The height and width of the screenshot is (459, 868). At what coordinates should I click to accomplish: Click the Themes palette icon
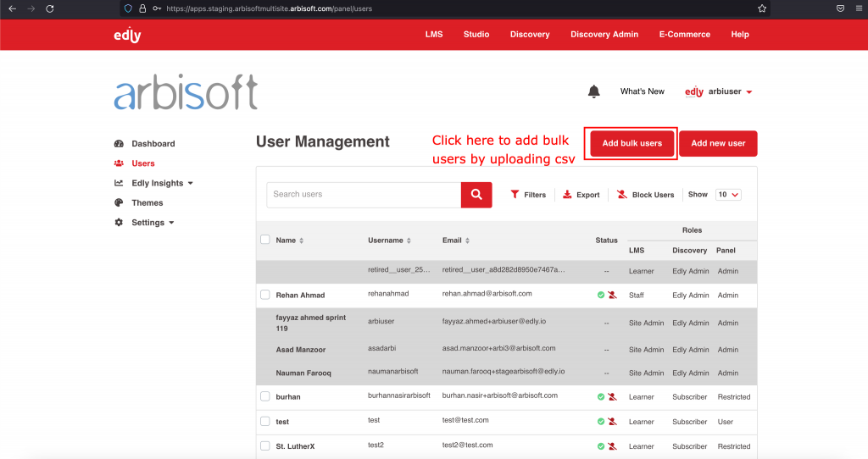click(x=119, y=203)
